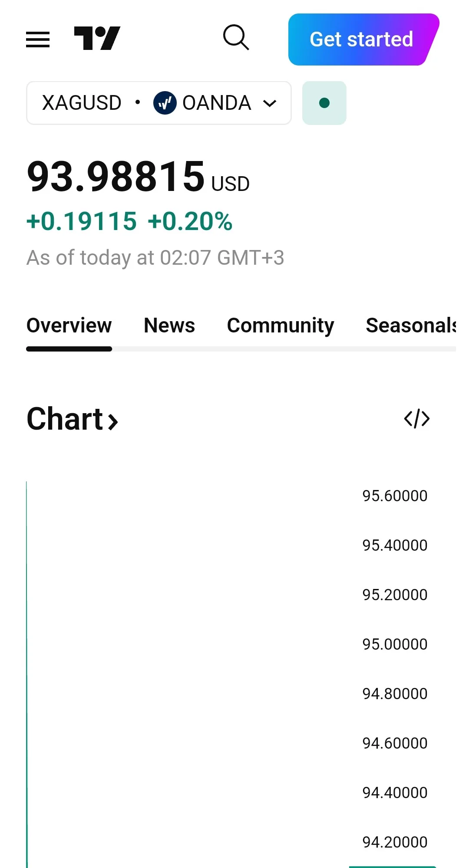Screen dimensions: 469x868
Task: Open full chart via Chart arrow
Action: coord(113,421)
